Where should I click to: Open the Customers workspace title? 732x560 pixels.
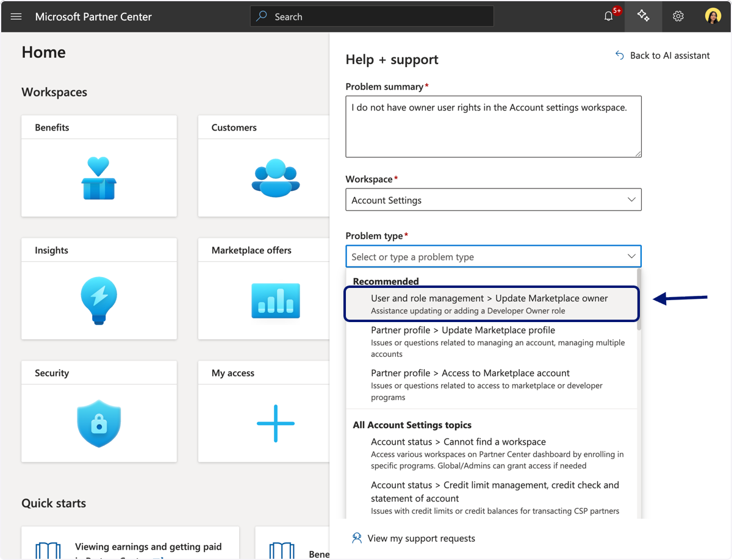(234, 127)
